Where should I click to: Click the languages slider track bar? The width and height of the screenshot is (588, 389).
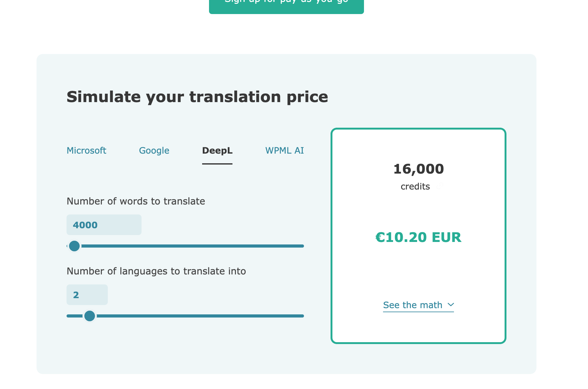tap(200, 316)
